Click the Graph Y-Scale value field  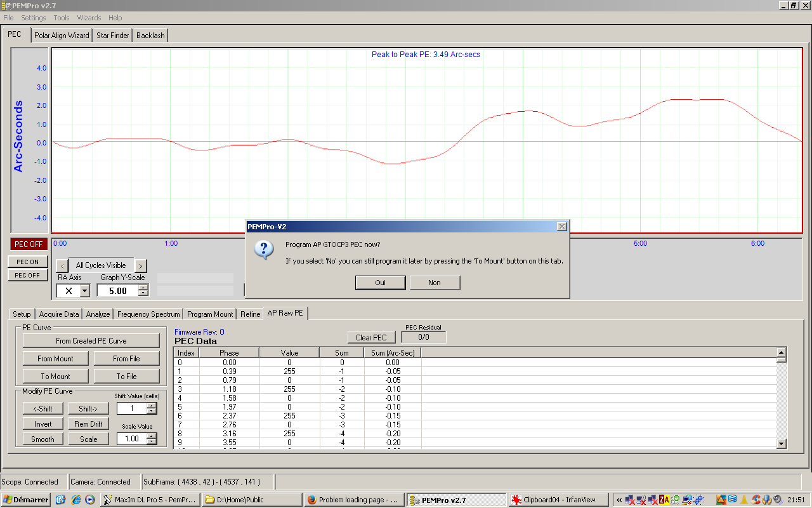pos(117,291)
